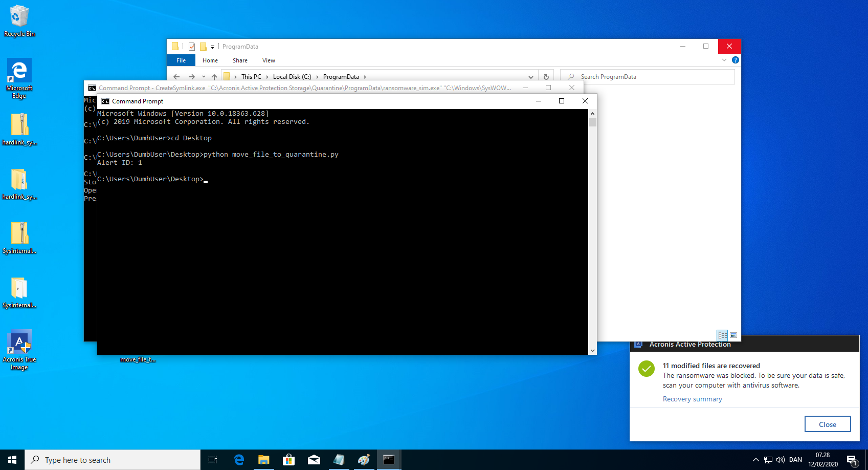
Task: Click the Properties checkmark in quick access toolbar
Action: [x=192, y=47]
